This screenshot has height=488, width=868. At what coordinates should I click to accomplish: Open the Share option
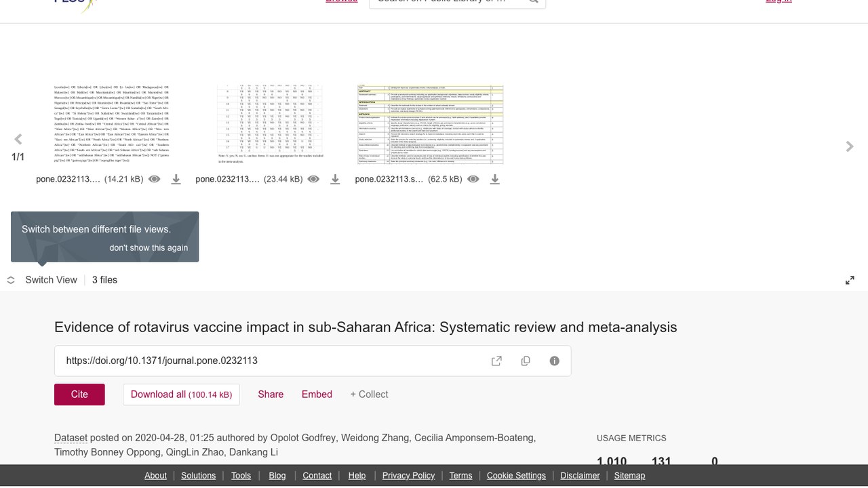click(x=271, y=394)
